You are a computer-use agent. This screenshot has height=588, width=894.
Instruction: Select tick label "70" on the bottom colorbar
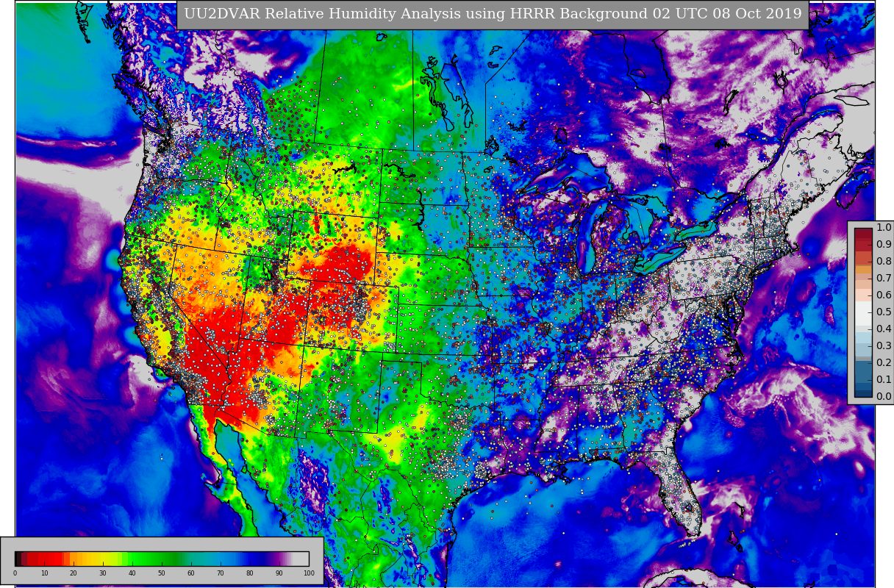click(x=221, y=573)
